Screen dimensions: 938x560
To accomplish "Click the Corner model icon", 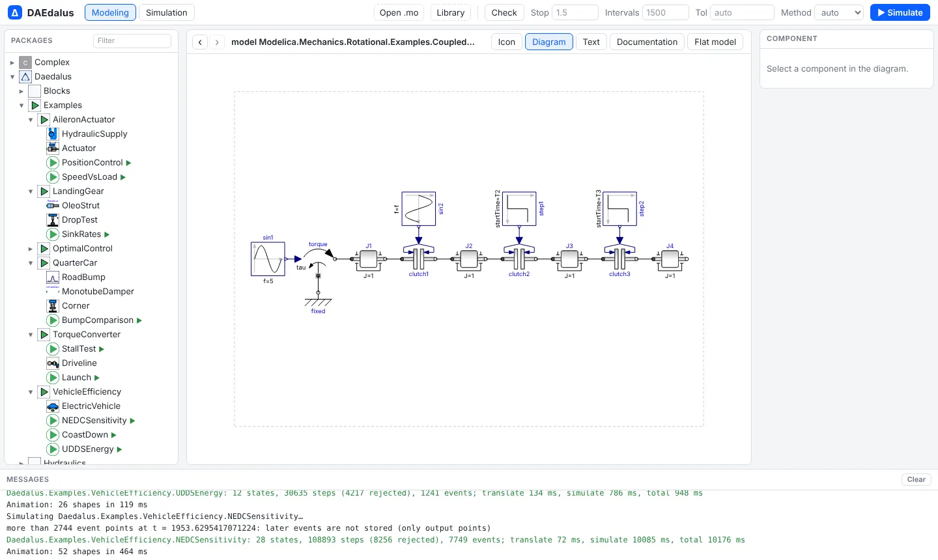I will (53, 306).
